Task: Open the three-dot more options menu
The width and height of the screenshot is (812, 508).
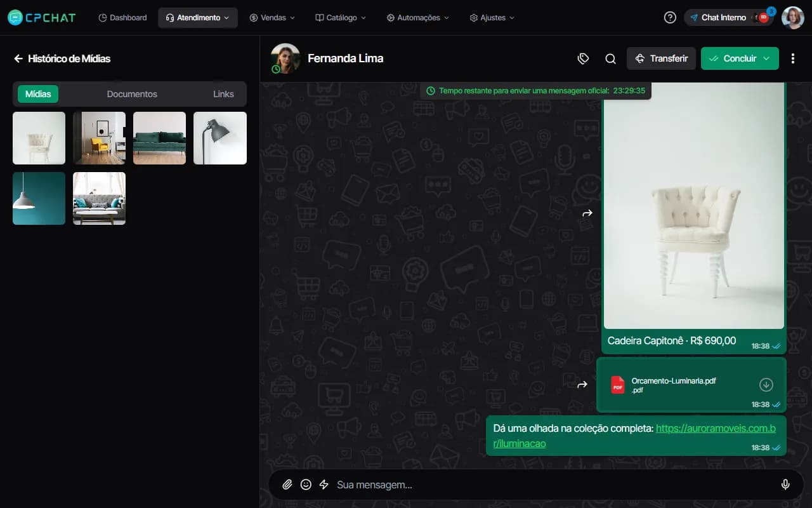Action: point(793,58)
